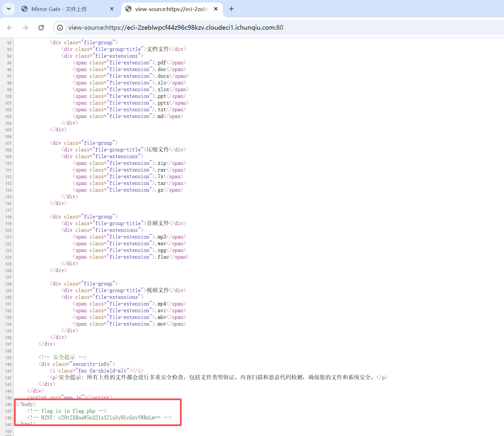Click inside the address bar URL
504x436 pixels.
click(x=175, y=28)
